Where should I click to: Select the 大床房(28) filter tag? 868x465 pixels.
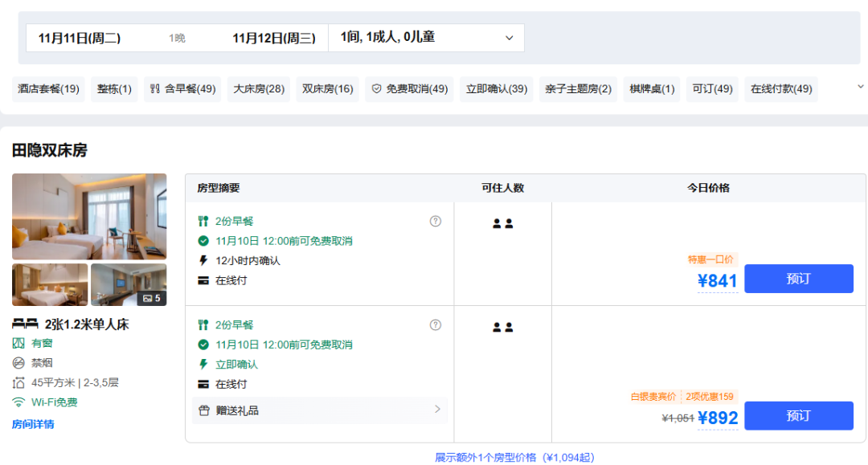(x=259, y=89)
